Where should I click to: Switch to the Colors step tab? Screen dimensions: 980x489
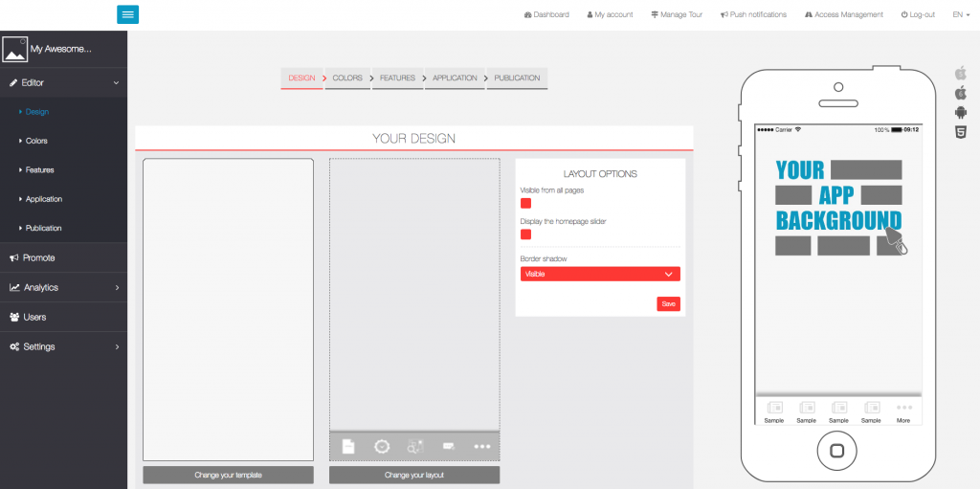point(347,78)
